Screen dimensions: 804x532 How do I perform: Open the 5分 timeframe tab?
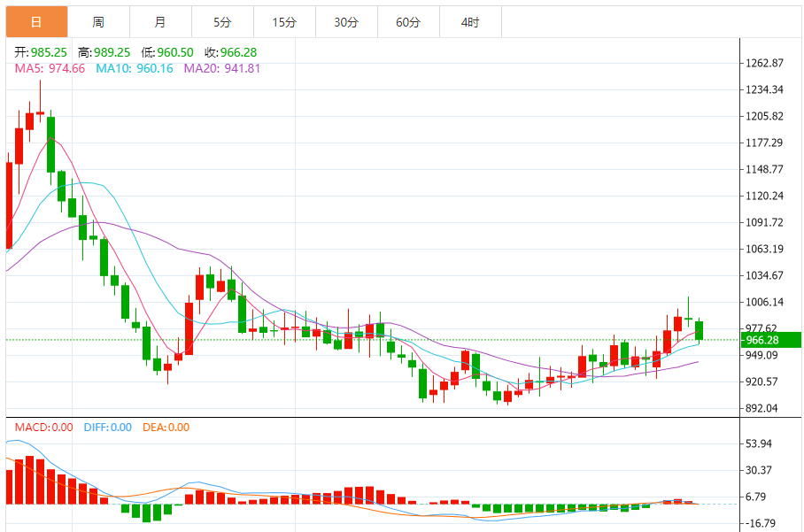click(x=222, y=22)
